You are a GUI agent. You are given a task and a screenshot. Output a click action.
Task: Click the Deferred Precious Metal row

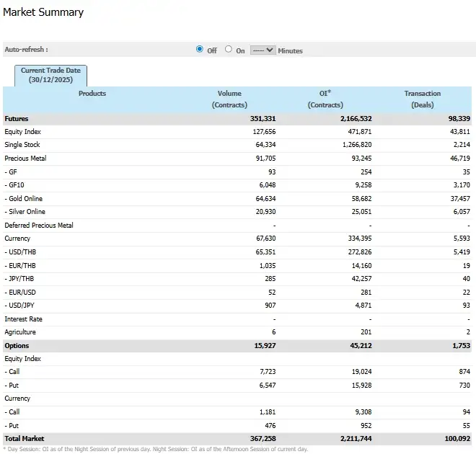(x=39, y=226)
